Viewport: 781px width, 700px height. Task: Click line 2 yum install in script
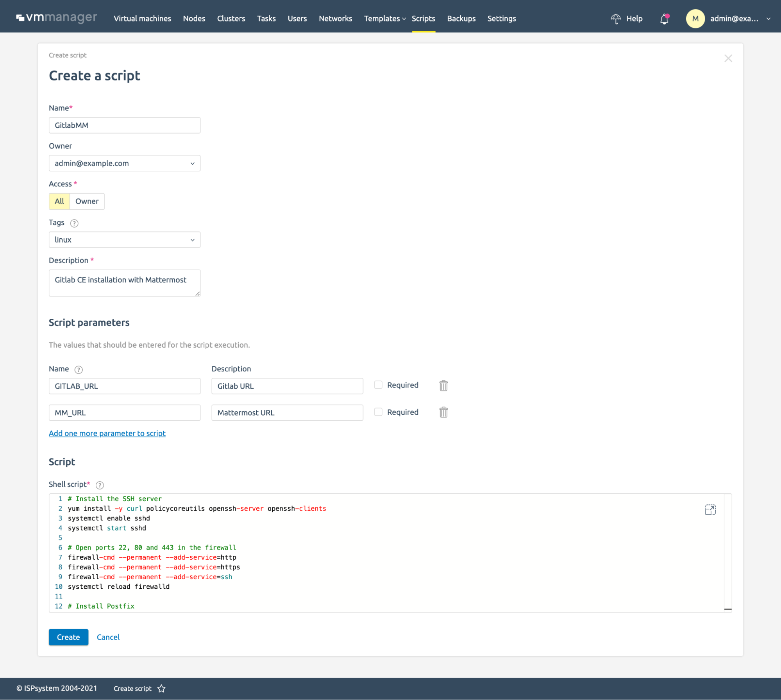point(197,509)
